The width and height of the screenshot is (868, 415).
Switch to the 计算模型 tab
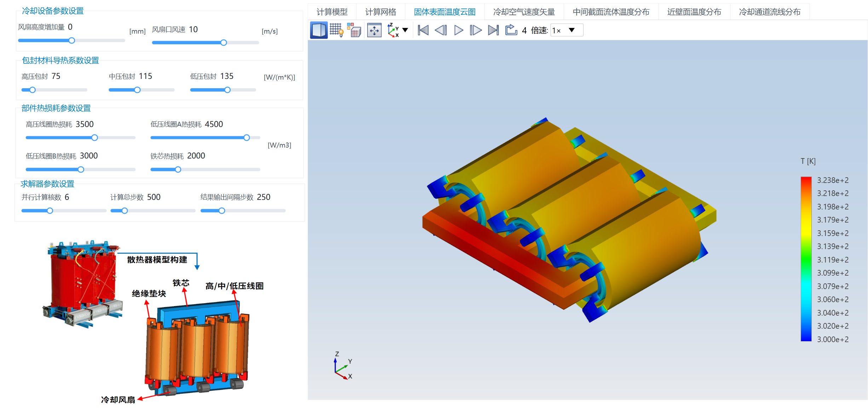click(x=332, y=12)
